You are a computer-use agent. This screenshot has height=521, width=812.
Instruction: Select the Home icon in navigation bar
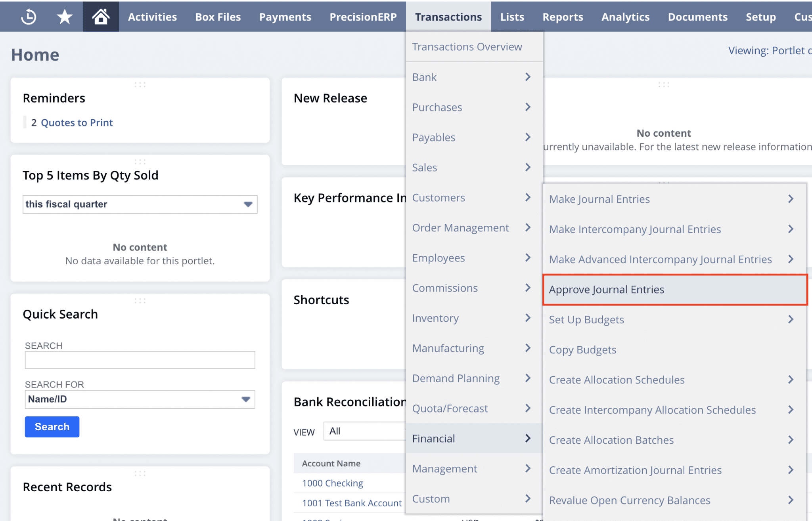tap(100, 16)
